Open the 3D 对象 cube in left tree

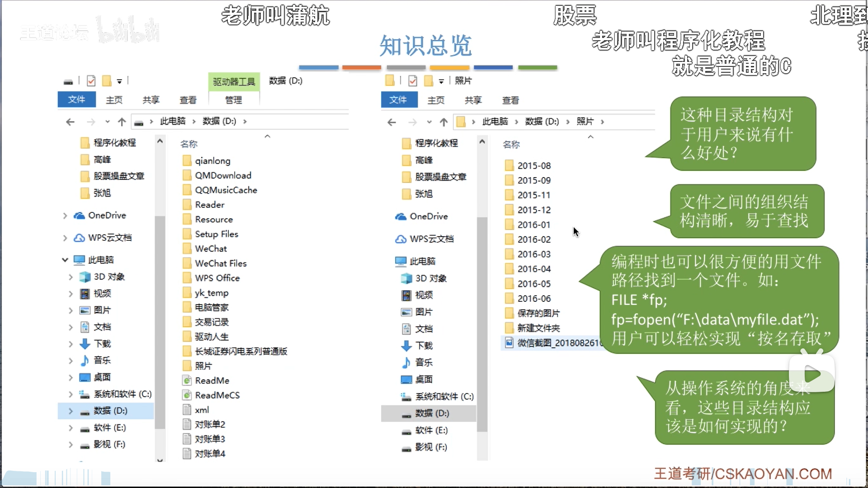coord(85,277)
